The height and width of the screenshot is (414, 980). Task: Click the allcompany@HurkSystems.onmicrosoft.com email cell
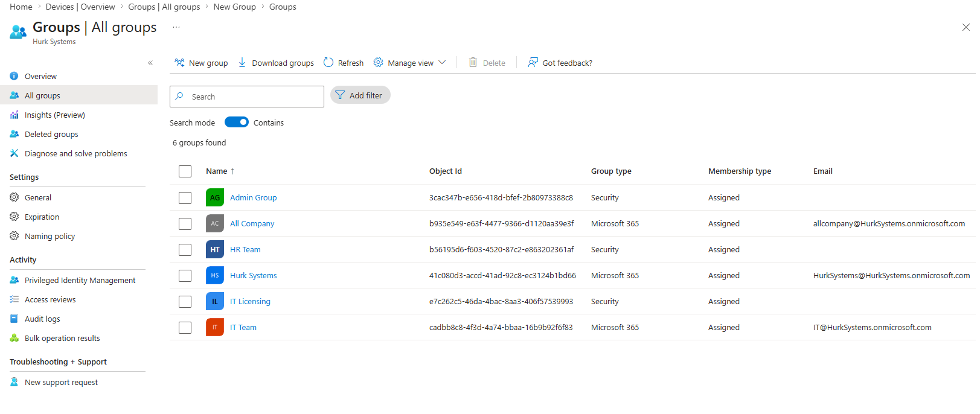click(889, 223)
